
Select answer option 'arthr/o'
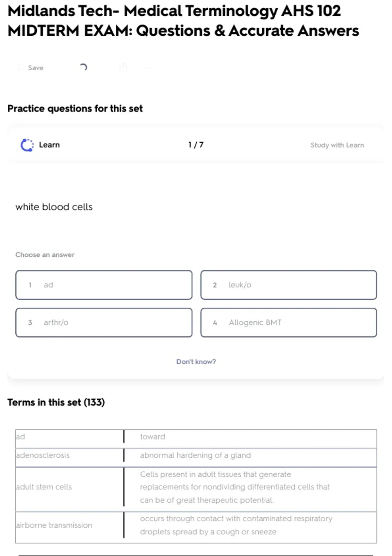click(x=104, y=322)
